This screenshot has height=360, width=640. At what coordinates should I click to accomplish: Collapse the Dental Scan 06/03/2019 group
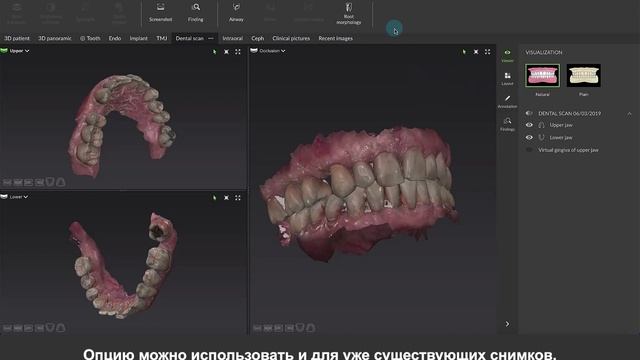click(x=629, y=113)
